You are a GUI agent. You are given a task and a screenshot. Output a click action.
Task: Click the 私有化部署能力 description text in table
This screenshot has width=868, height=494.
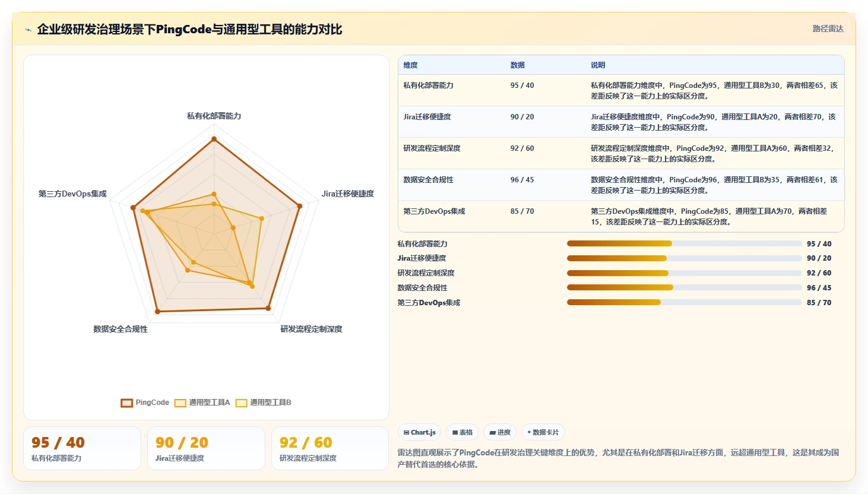pyautogui.click(x=714, y=91)
